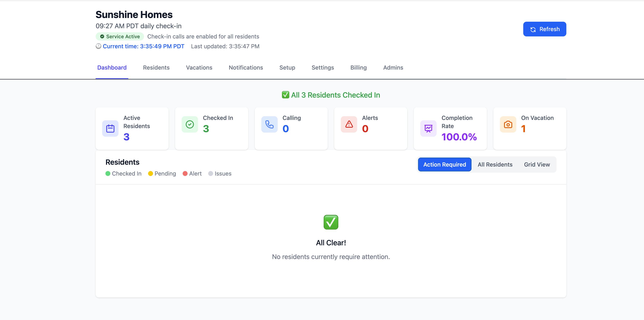Open the Billing tab
644x320 pixels.
(358, 68)
